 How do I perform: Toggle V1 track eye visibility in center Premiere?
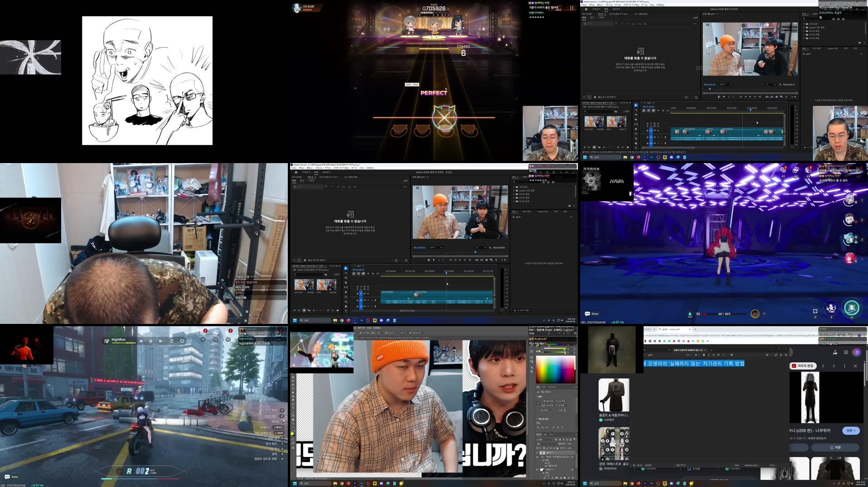click(x=368, y=294)
